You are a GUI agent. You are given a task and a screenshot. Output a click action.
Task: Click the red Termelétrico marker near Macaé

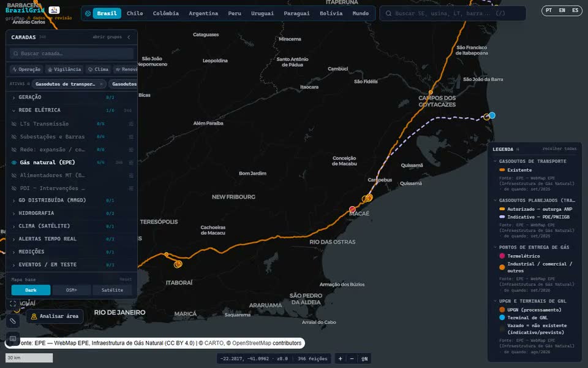(x=352, y=209)
